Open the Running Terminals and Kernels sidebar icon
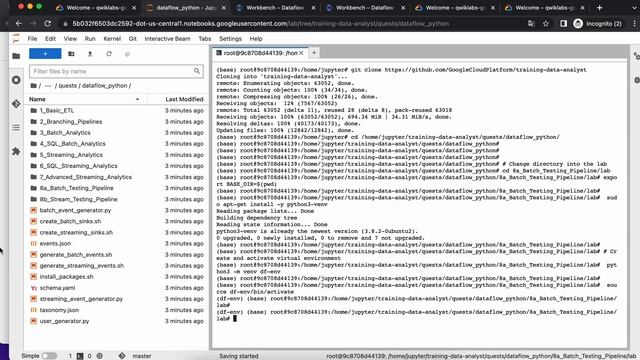The width and height of the screenshot is (640, 360). click(x=16, y=80)
